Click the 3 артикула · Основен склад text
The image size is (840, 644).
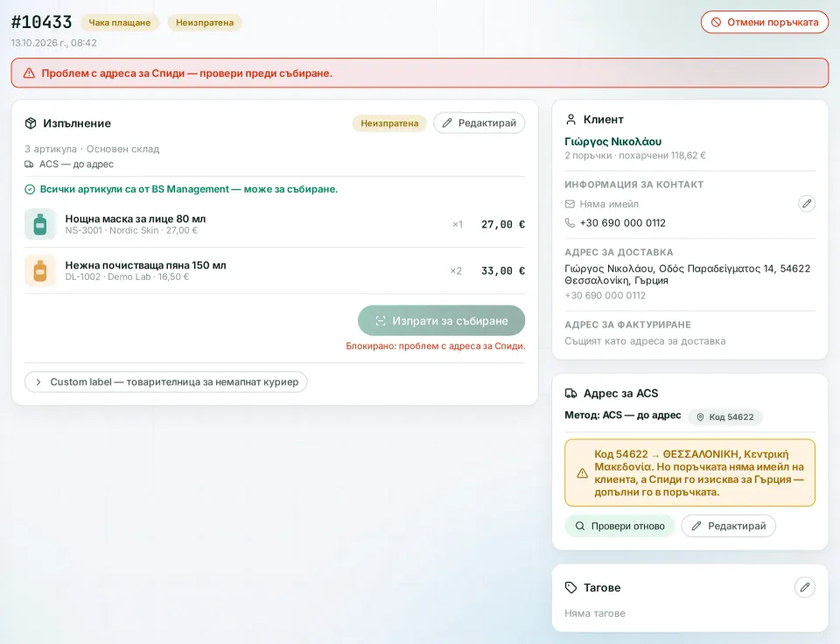point(92,149)
